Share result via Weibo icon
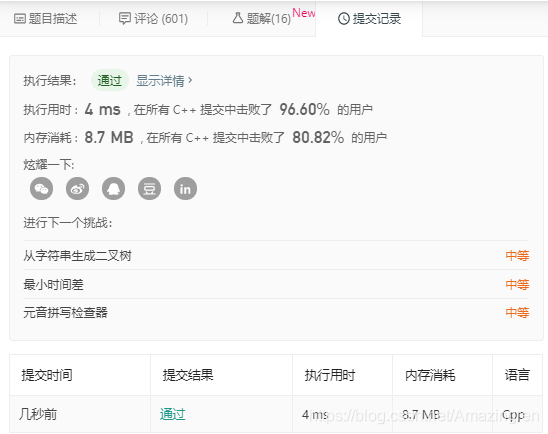548x434 pixels. [x=78, y=189]
